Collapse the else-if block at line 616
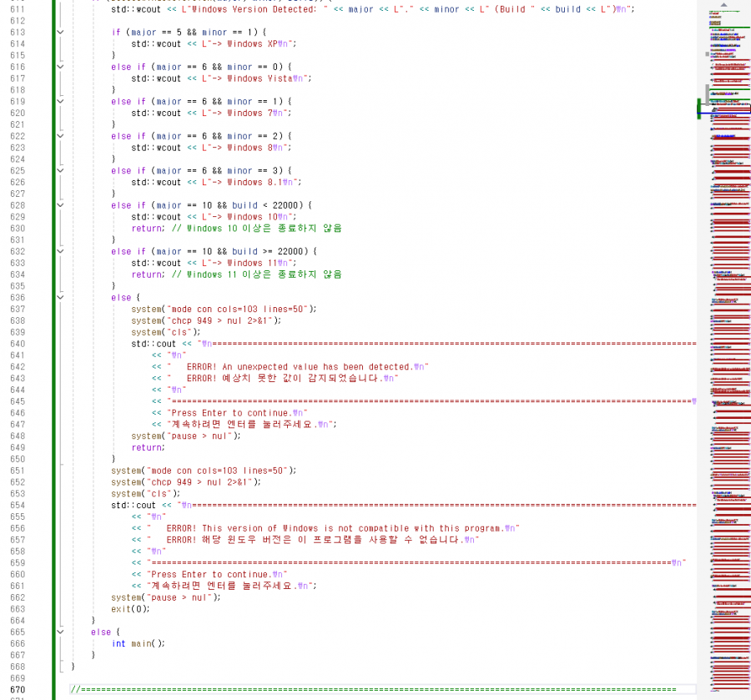This screenshot has width=751, height=700. coord(60,67)
